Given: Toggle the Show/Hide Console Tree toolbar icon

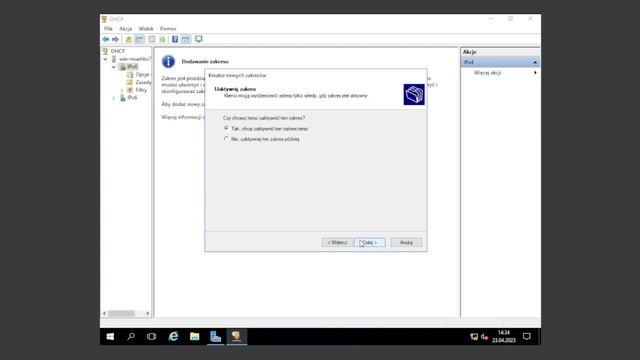Looking at the screenshot, I should 139,39.
